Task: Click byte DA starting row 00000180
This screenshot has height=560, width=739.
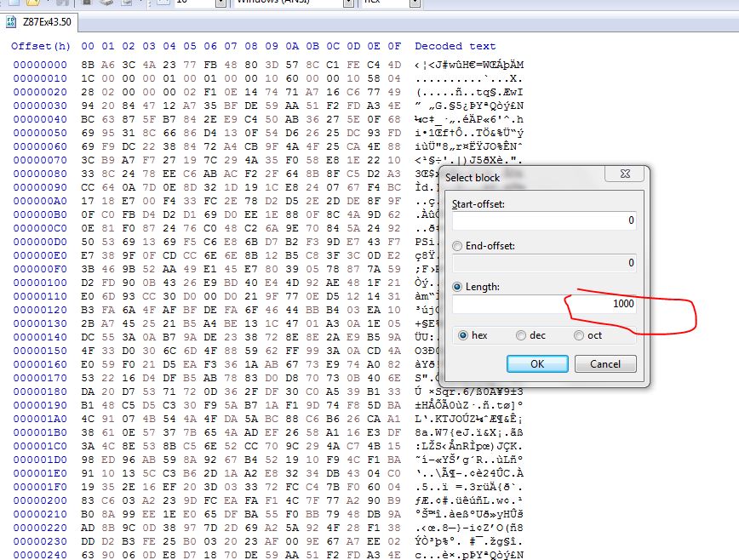Action: (x=88, y=391)
